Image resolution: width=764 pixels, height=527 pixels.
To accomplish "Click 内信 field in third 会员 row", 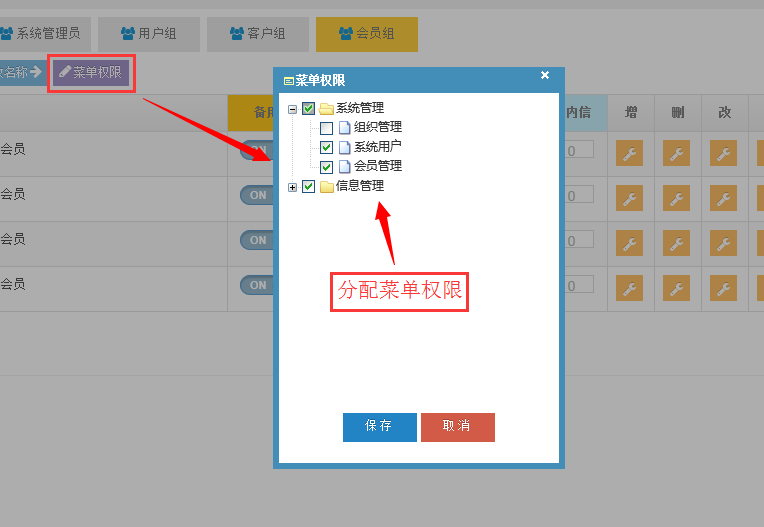I will [x=579, y=239].
